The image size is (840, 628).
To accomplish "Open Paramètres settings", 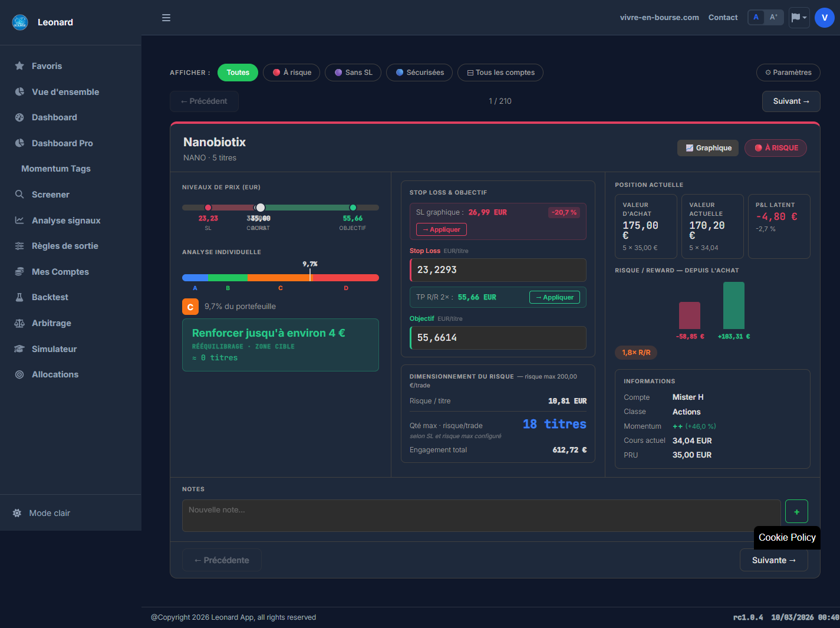I will coord(788,73).
